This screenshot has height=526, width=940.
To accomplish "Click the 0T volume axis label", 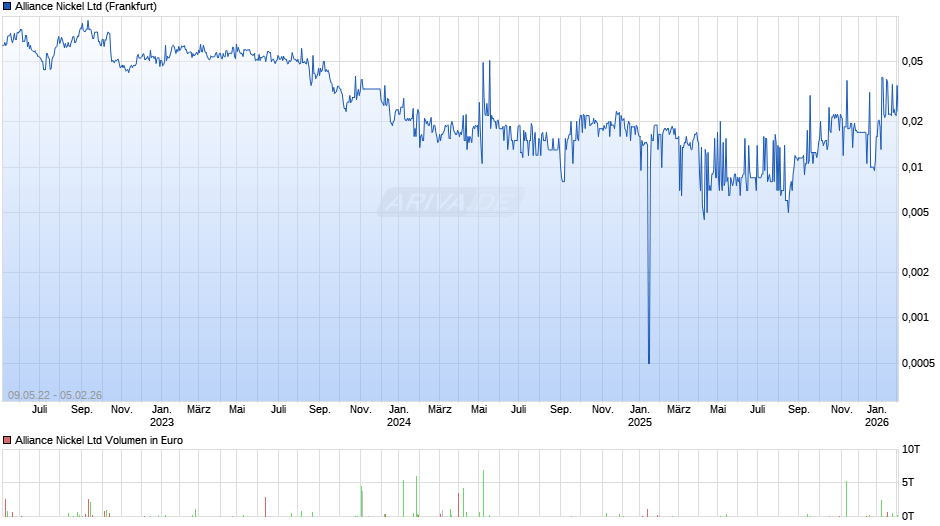I will (908, 516).
